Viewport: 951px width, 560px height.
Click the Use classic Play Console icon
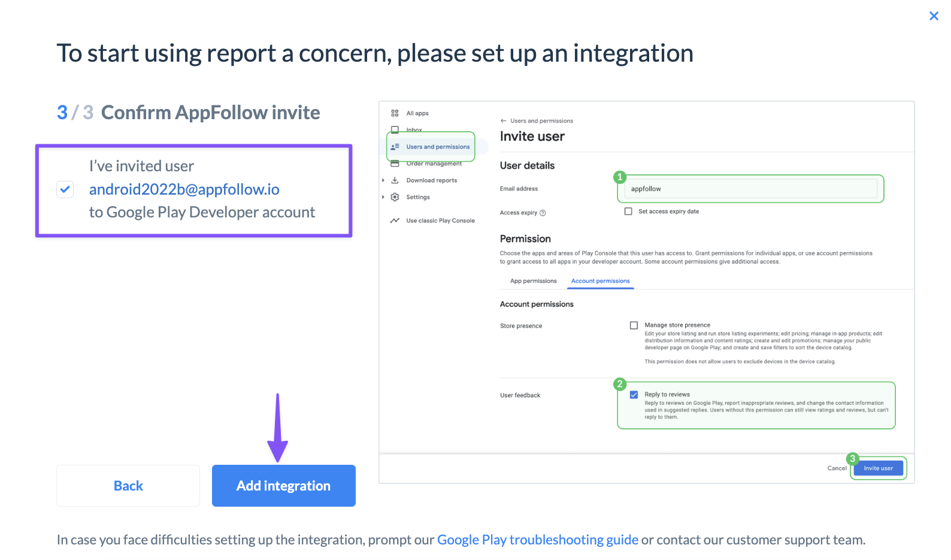point(395,220)
